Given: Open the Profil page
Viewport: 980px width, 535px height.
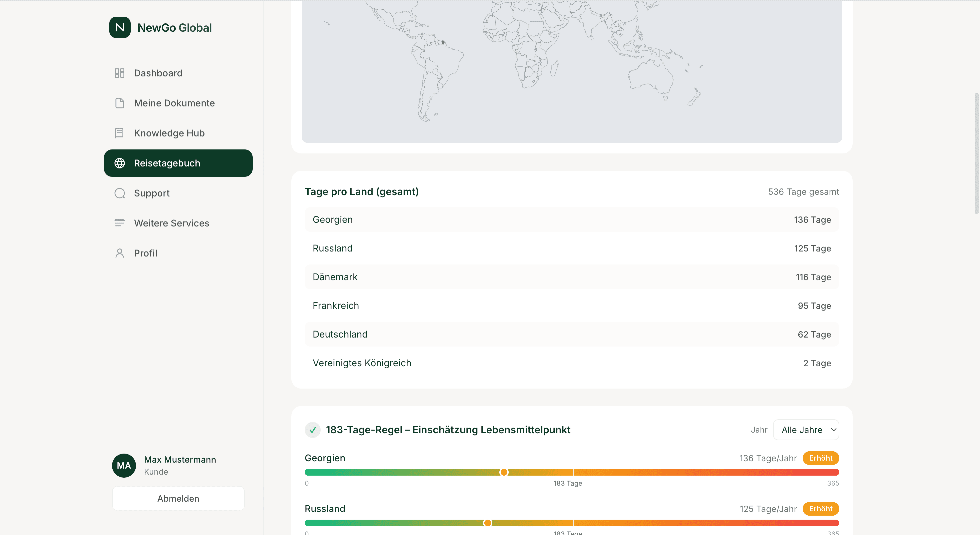Looking at the screenshot, I should click(178, 253).
